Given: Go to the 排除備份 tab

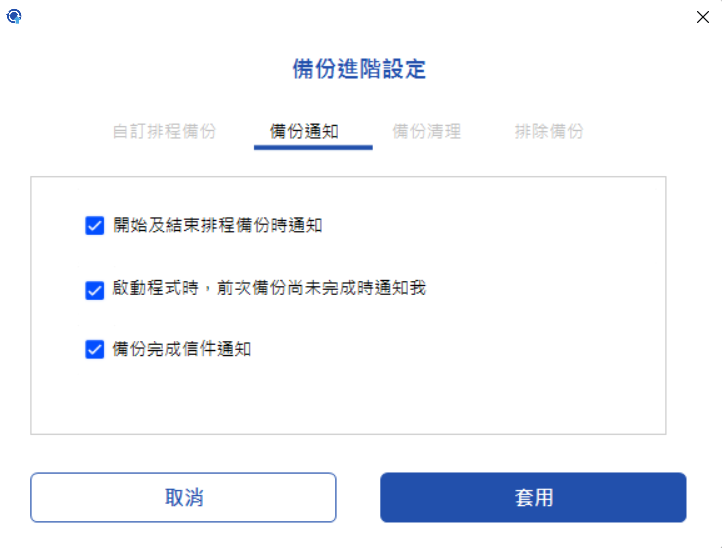Looking at the screenshot, I should click(x=549, y=131).
